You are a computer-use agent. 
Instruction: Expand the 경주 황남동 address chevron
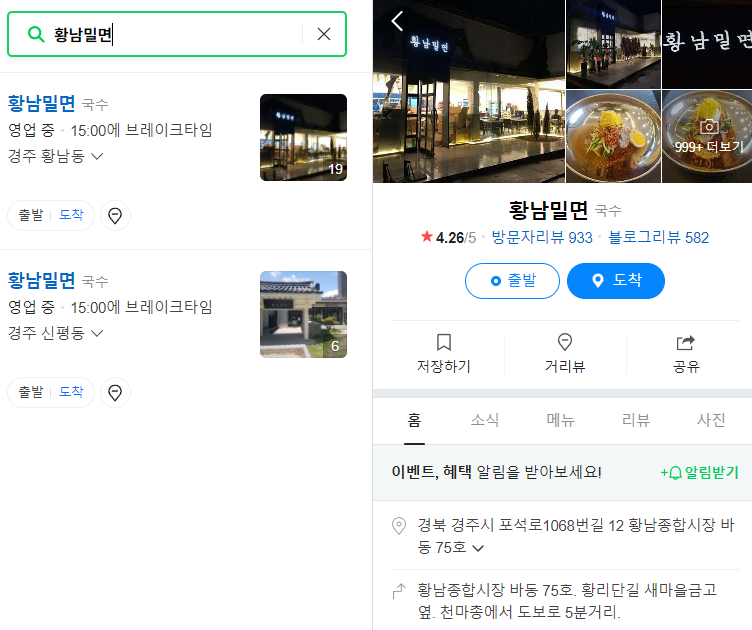click(x=97, y=156)
